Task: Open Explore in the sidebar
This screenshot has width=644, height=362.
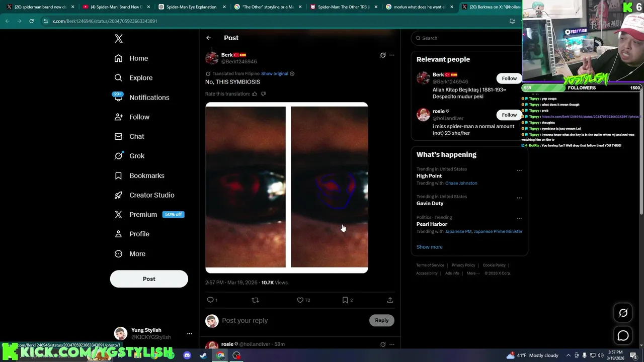Action: click(x=133, y=78)
